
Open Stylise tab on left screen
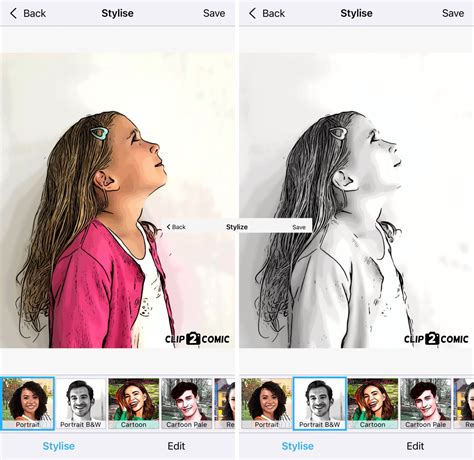pos(59,446)
